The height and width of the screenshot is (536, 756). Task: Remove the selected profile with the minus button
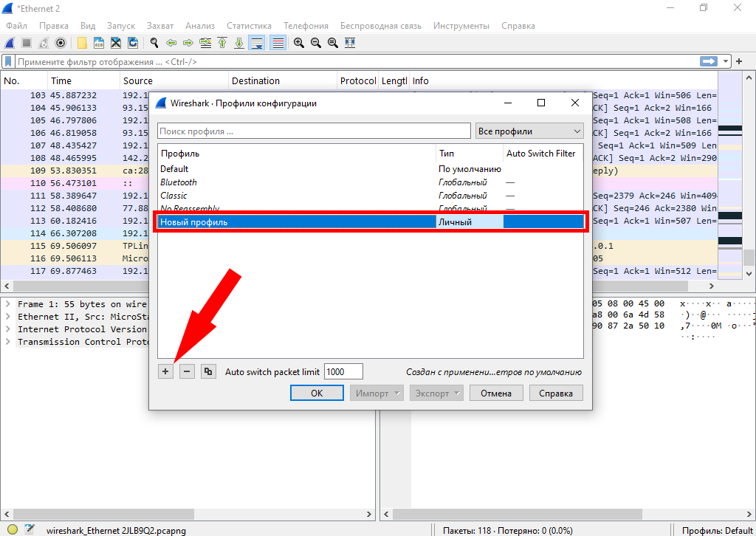(187, 372)
